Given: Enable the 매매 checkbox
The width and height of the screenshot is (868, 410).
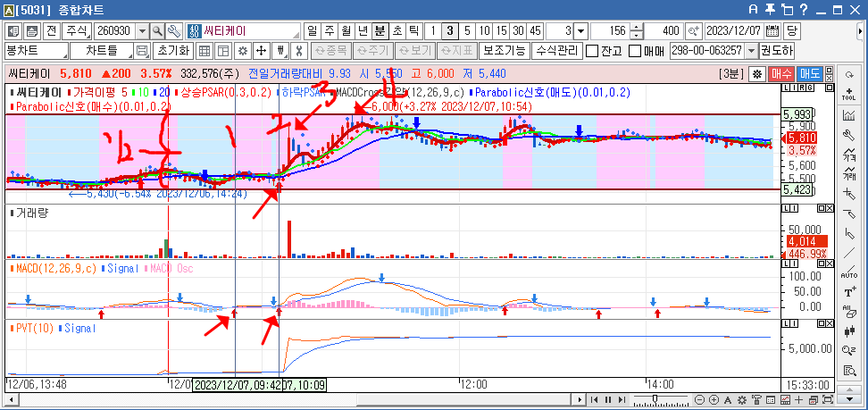Looking at the screenshot, I should coord(635,52).
